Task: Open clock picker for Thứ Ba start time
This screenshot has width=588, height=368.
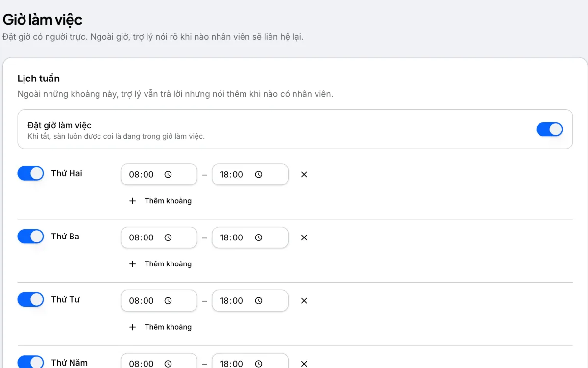Action: [168, 237]
